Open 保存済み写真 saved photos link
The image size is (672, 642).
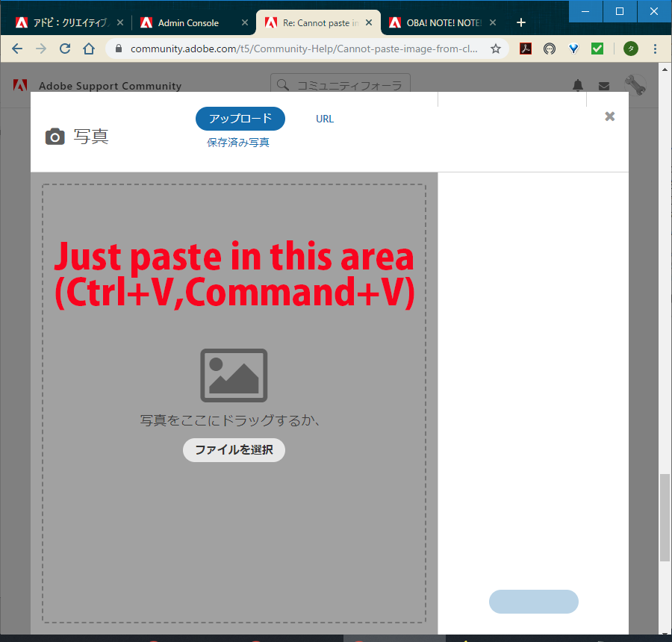click(238, 141)
